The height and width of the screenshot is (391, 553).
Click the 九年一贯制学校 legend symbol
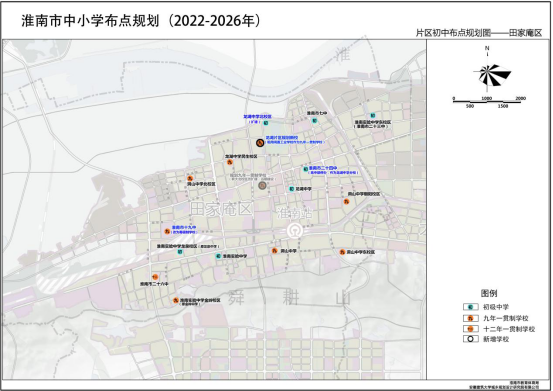470,318
